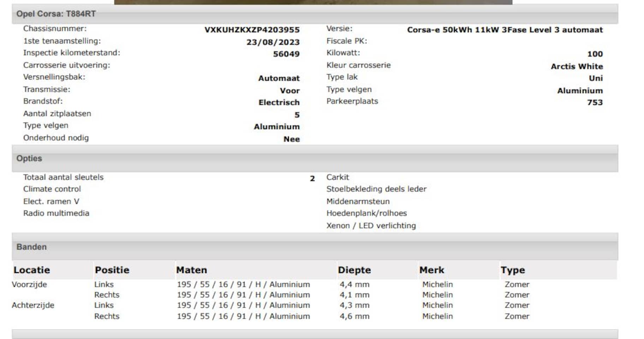Select the Opties section header
This screenshot has height=339, width=644.
315,159
